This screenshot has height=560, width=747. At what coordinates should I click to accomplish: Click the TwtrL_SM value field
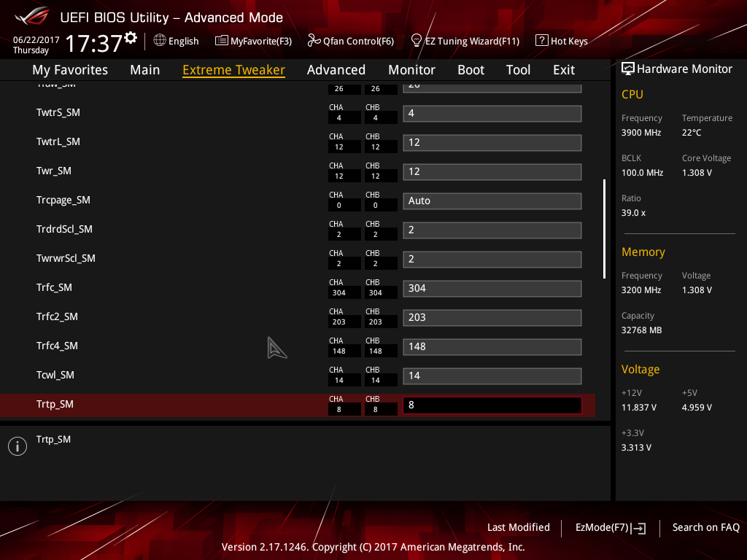tap(492, 142)
